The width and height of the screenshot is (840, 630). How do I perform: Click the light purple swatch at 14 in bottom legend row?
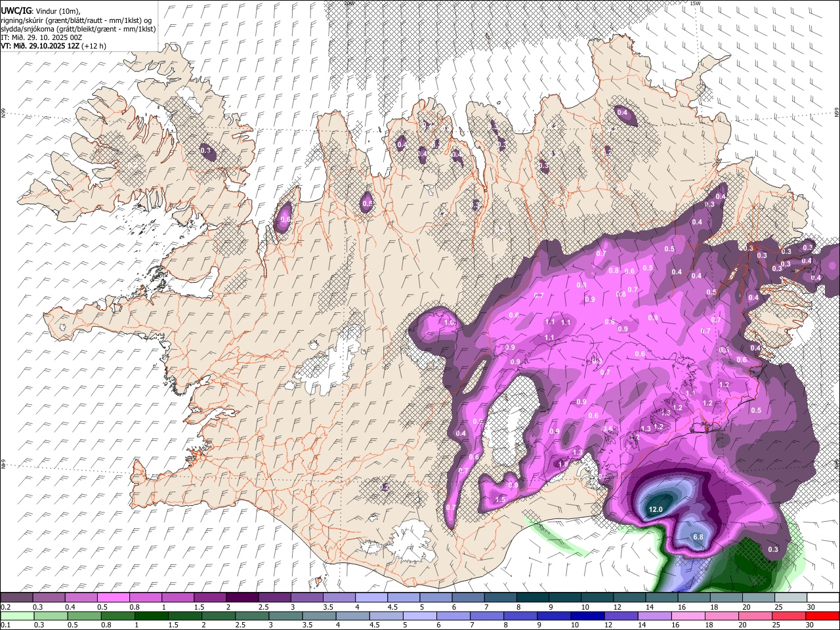(x=654, y=616)
